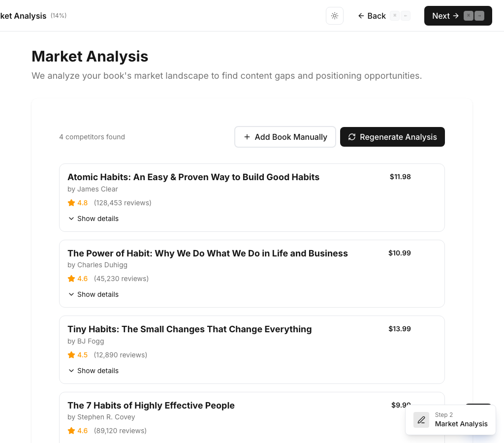
Task: Click the star icon beside Tiny Habits rating
Action: [x=71, y=354]
